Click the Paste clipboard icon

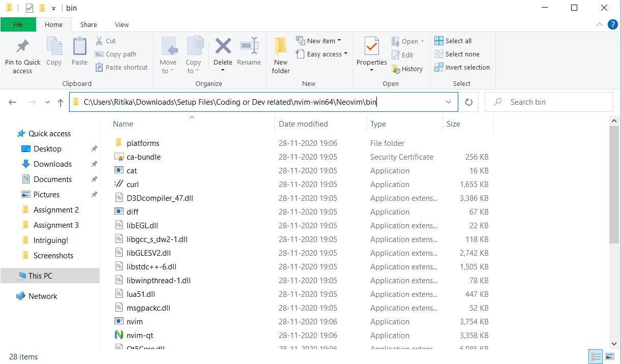pyautogui.click(x=79, y=47)
